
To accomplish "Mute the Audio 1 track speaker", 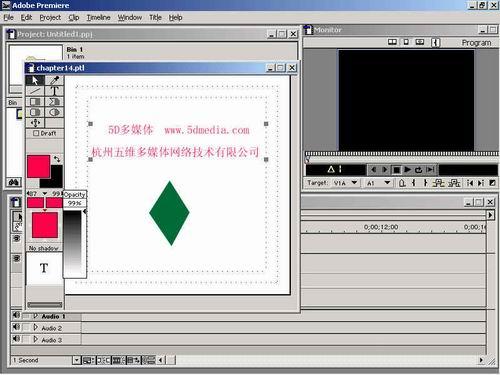I will (16, 315).
